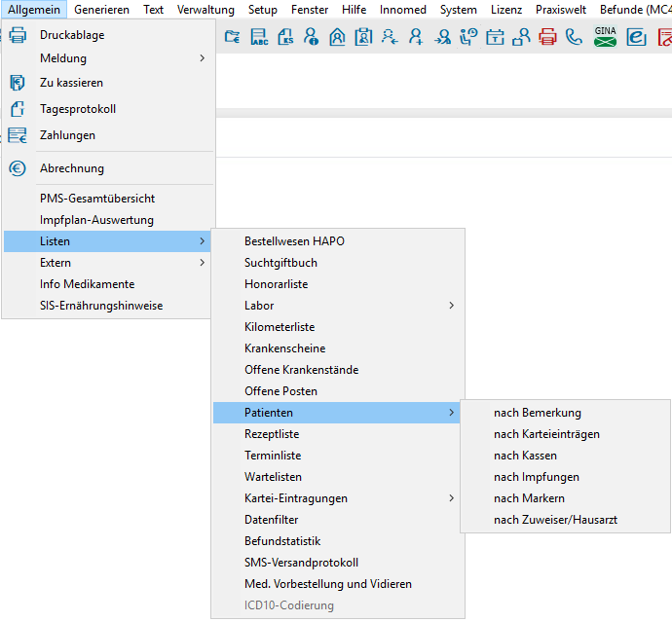This screenshot has height=622, width=672.
Task: Open the Verwaltung menu
Action: (205, 10)
